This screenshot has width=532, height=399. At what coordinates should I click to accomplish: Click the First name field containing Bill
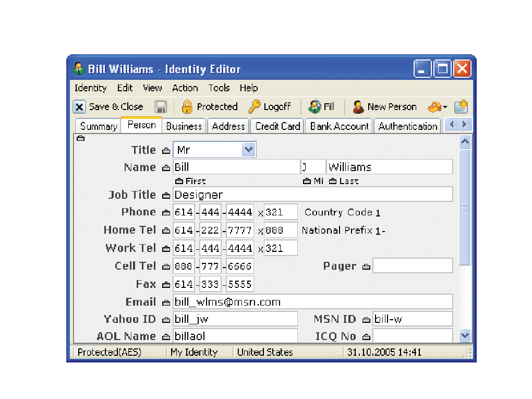click(x=236, y=167)
